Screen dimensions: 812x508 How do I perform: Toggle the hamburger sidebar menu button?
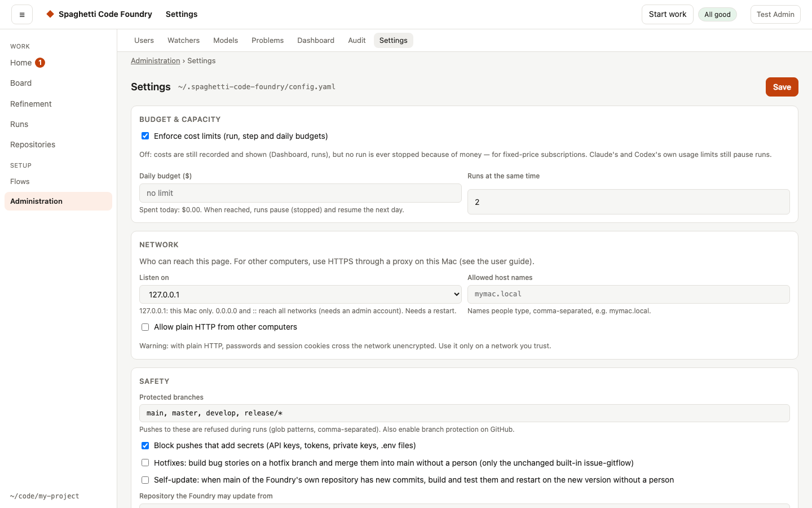(x=22, y=15)
